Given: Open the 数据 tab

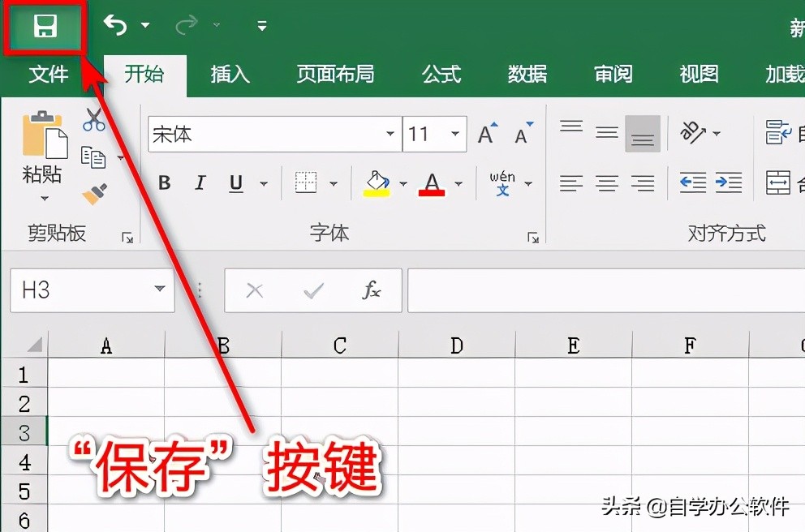Looking at the screenshot, I should click(527, 75).
